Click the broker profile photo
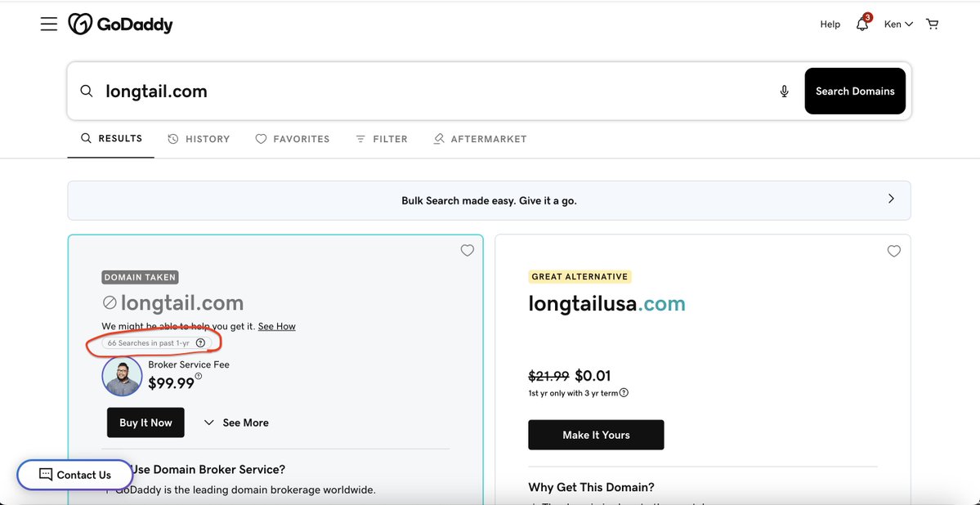980x505 pixels. [x=122, y=376]
